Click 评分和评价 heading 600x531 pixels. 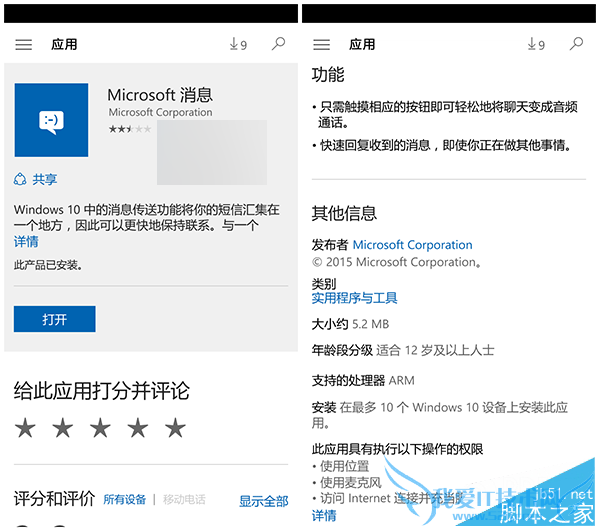point(54,498)
